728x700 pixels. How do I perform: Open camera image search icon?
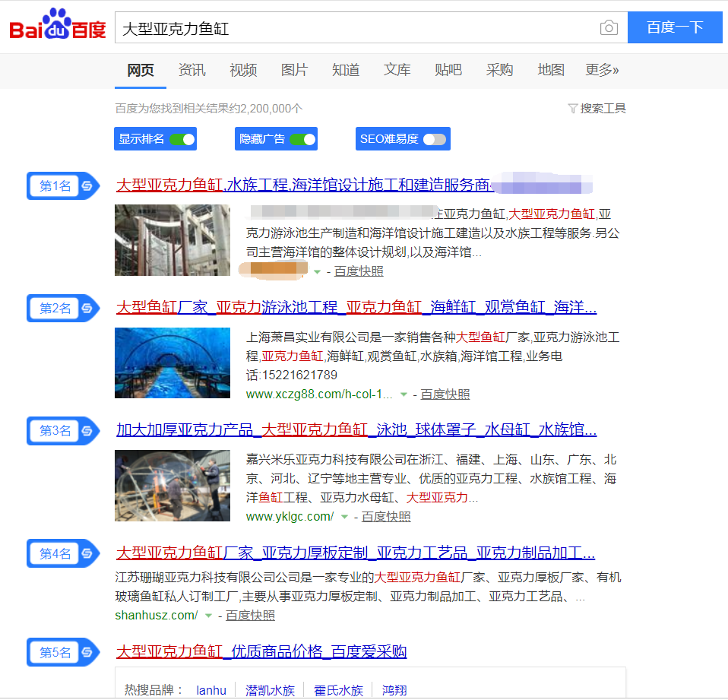[609, 28]
